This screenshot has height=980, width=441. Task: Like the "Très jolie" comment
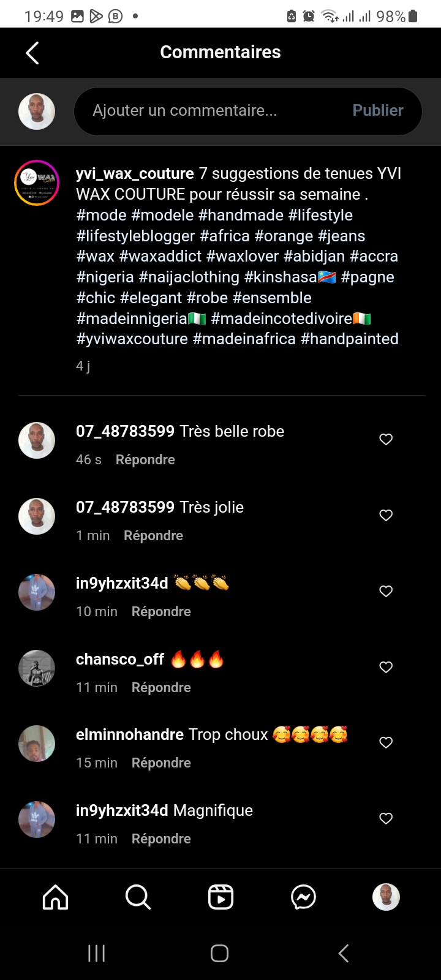pos(386,515)
